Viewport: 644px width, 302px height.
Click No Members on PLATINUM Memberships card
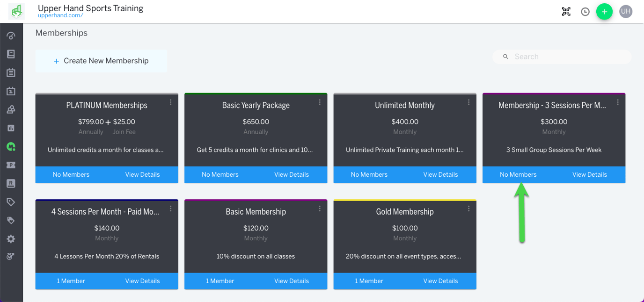tap(71, 174)
